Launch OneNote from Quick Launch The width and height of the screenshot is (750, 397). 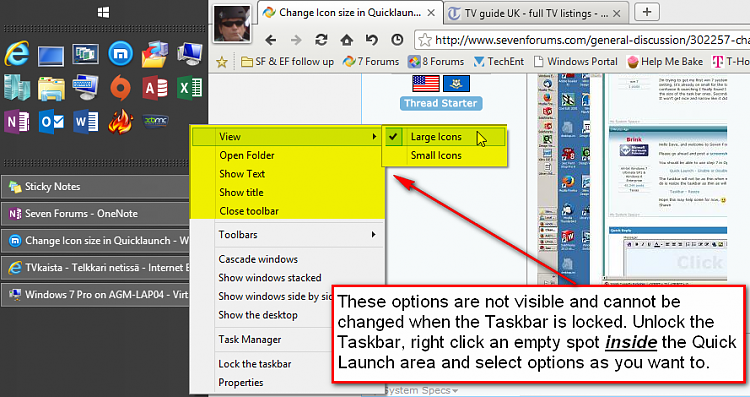pos(17,122)
